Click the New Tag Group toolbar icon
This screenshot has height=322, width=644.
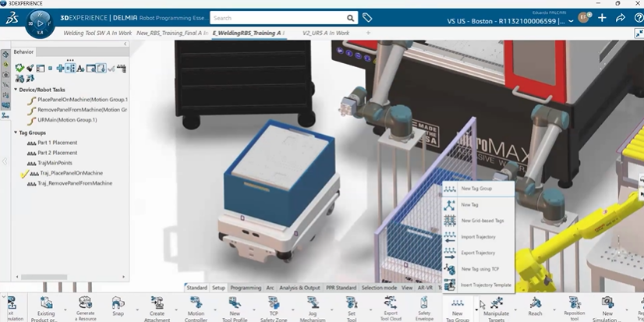point(457,303)
